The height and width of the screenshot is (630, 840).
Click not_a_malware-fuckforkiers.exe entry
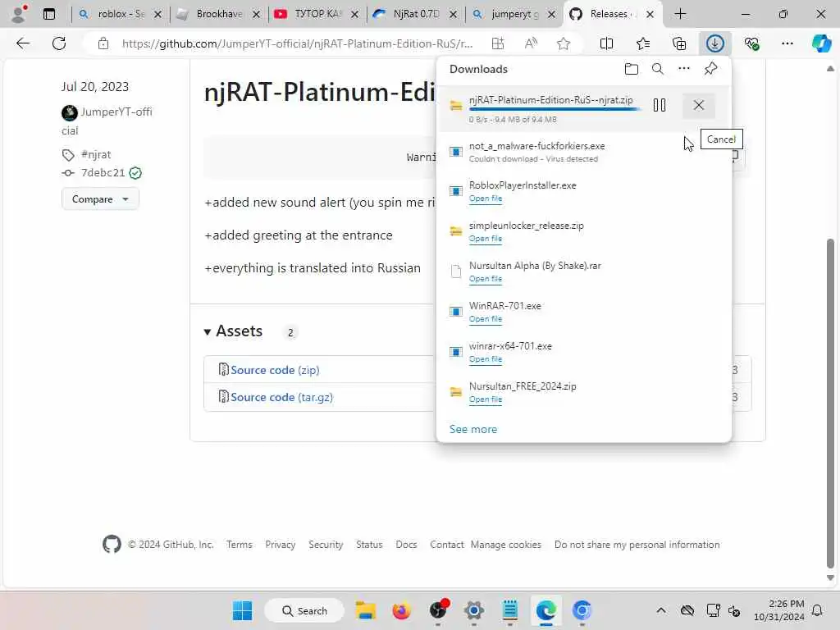pyautogui.click(x=584, y=152)
